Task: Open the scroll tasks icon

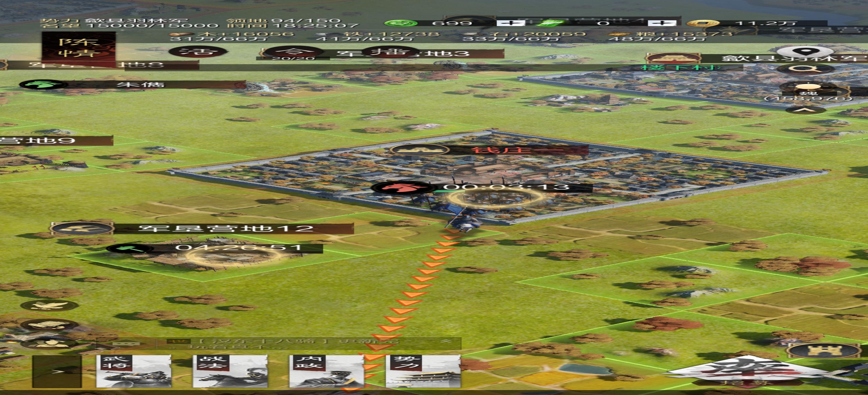Action: coord(50,325)
